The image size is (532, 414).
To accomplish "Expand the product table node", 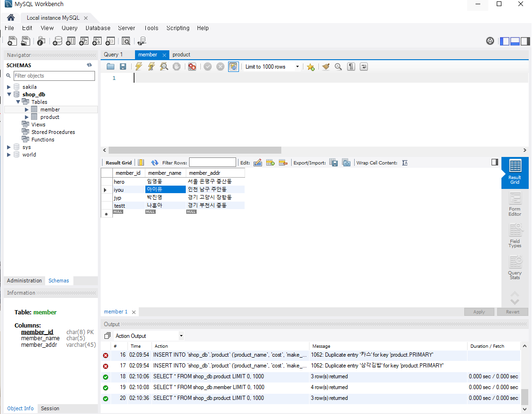I will coord(26,117).
